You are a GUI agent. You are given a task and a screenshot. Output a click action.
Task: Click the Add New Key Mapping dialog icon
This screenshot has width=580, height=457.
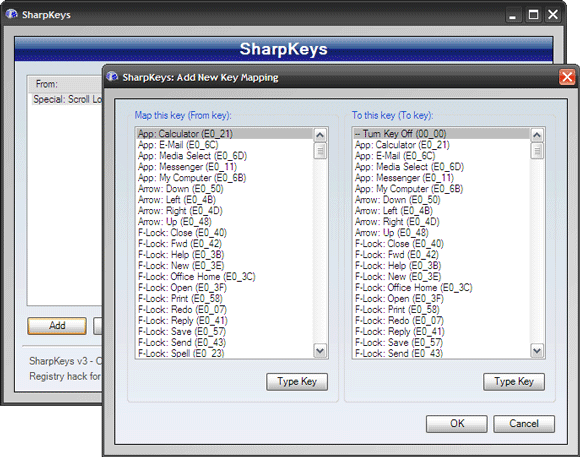(x=112, y=77)
